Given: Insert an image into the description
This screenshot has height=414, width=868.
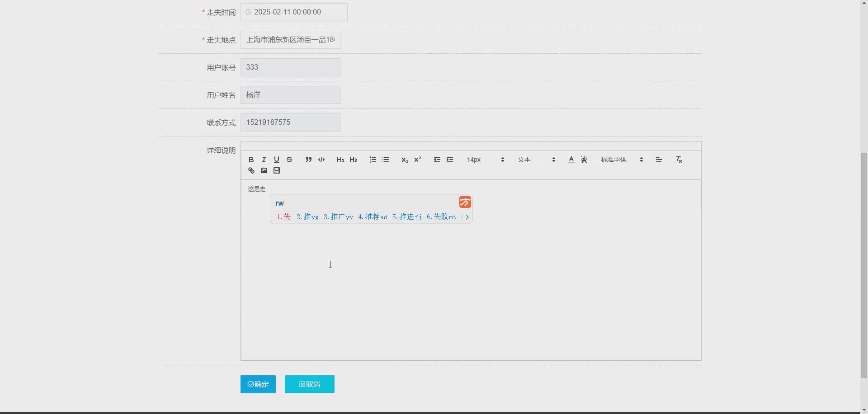Looking at the screenshot, I should [264, 170].
